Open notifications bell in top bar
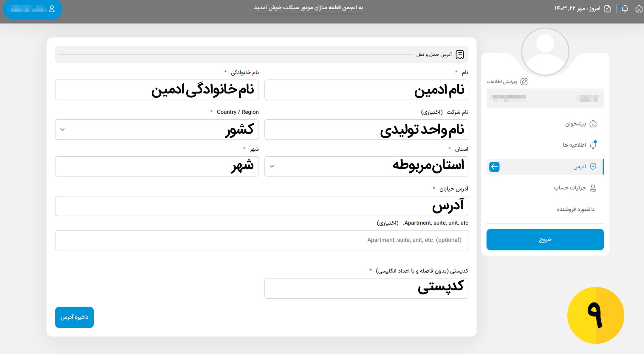This screenshot has height=354, width=644. coord(625,9)
